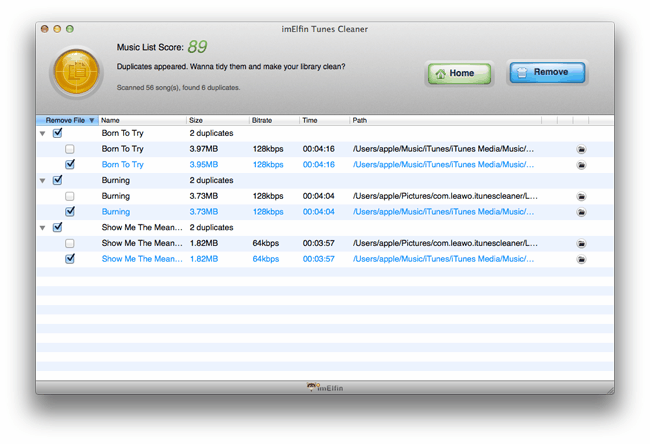Click the 3.97MB size cell

coord(204,149)
